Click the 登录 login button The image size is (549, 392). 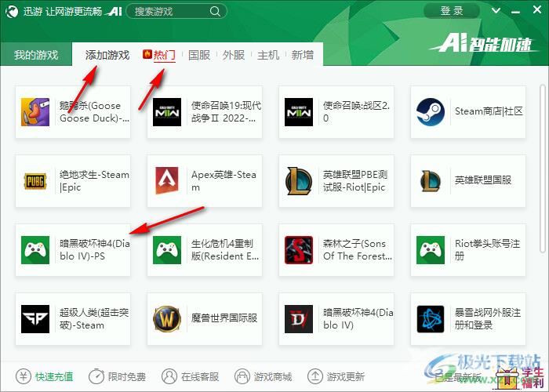coord(452,11)
